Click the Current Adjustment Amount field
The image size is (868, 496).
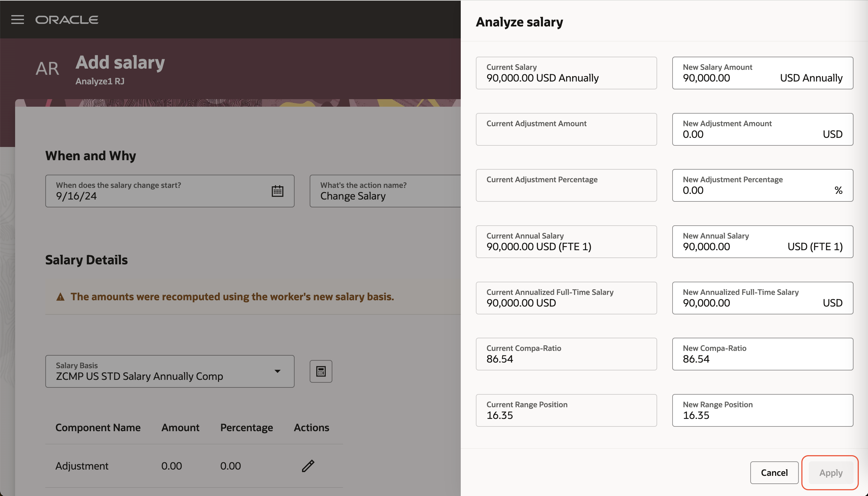coord(566,129)
